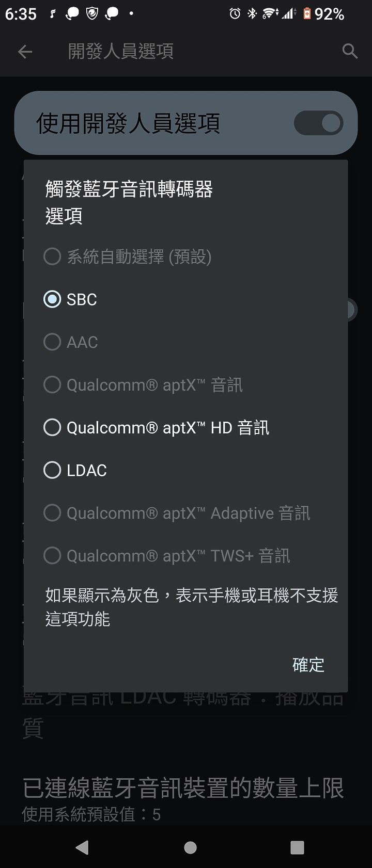Tap the 開發人員選項 page title
Viewport: 372px width, 868px height.
point(121,51)
